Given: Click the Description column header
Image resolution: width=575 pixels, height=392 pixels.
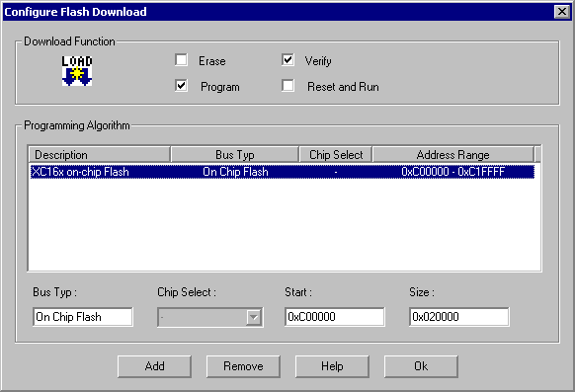Looking at the screenshot, I should tap(100, 154).
